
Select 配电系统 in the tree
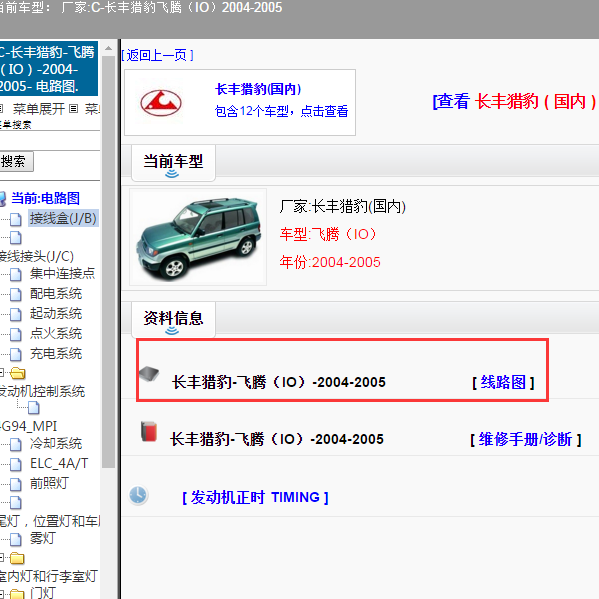click(x=56, y=294)
